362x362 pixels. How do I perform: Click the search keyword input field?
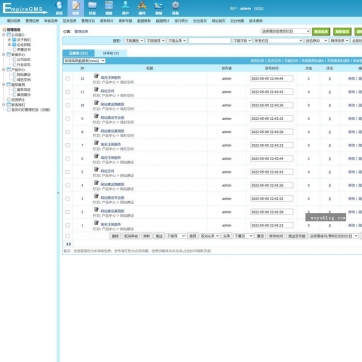pyautogui.click(x=209, y=41)
